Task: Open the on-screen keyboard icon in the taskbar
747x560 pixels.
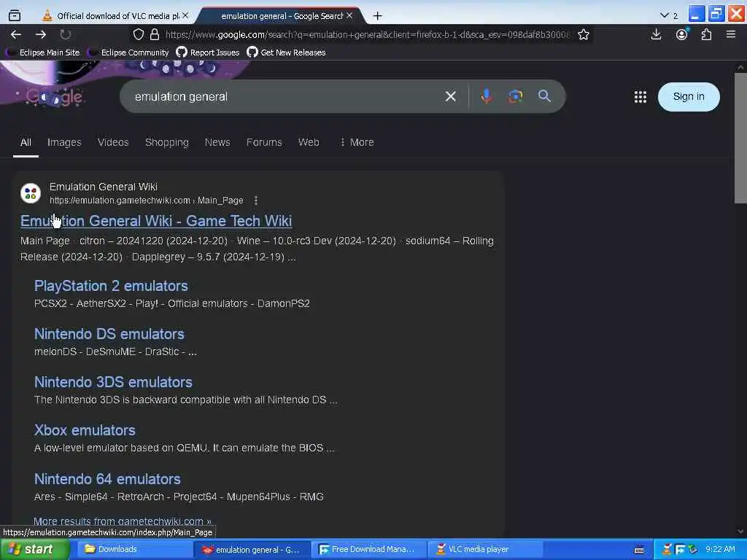Action: (639, 550)
